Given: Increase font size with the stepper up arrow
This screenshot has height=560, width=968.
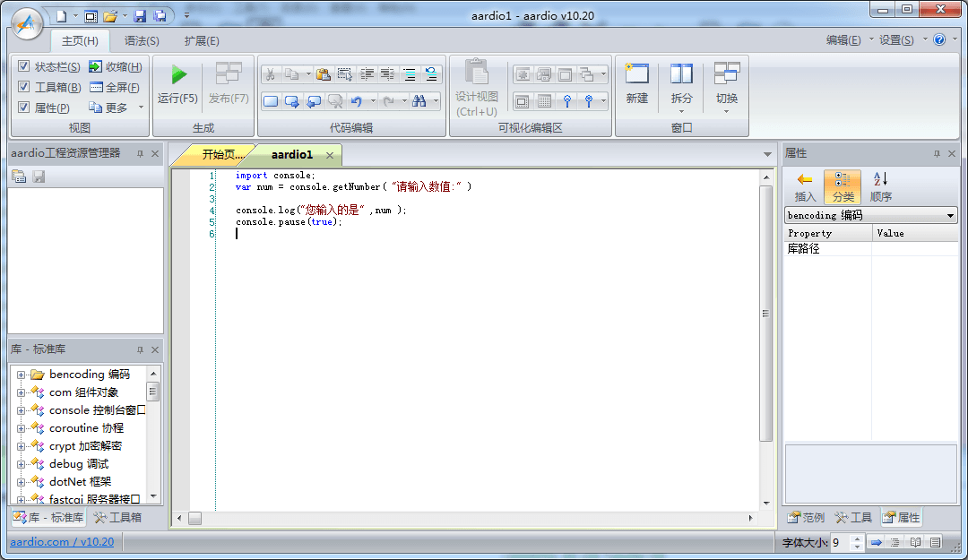Looking at the screenshot, I should click(x=857, y=538).
